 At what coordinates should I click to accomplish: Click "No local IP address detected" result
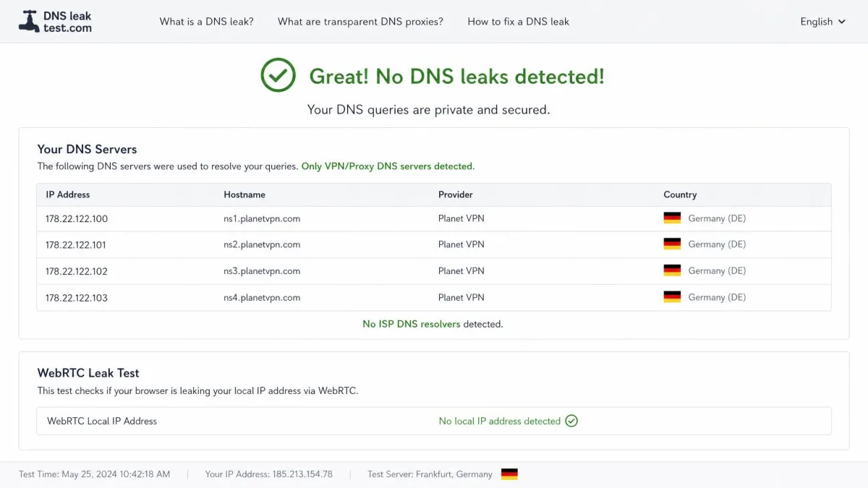pos(500,421)
